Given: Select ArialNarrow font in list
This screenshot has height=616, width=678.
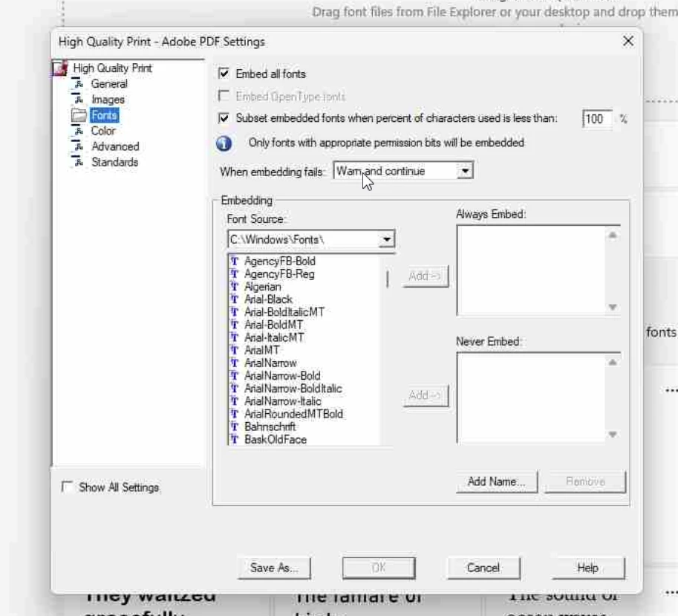Looking at the screenshot, I should (x=270, y=363).
